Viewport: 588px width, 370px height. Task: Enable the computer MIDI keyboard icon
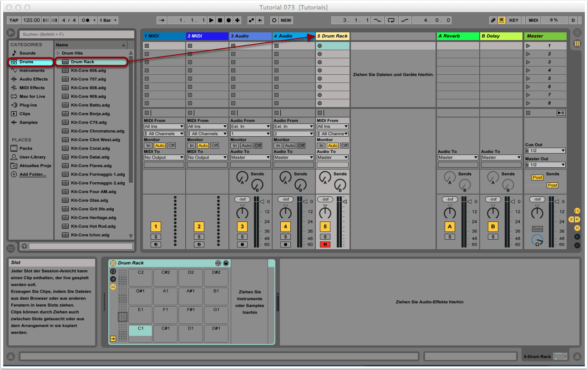[x=502, y=21]
